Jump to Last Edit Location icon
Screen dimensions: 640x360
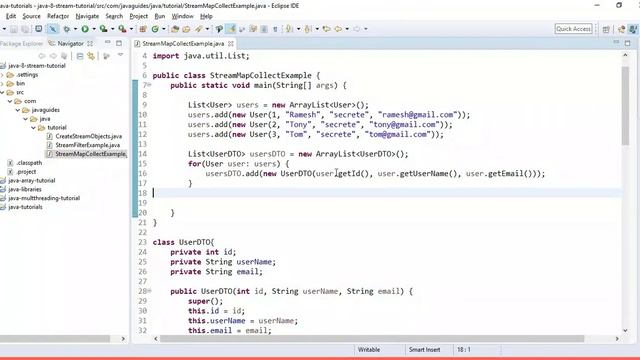pyautogui.click(x=326, y=29)
